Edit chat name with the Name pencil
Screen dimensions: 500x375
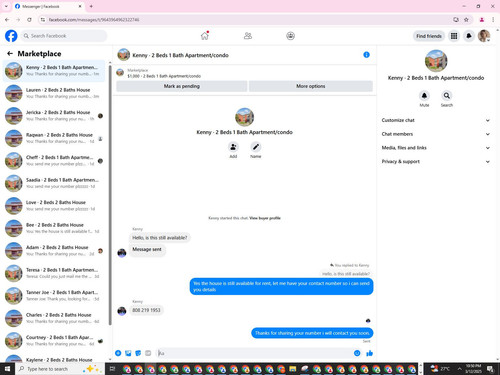[256, 147]
